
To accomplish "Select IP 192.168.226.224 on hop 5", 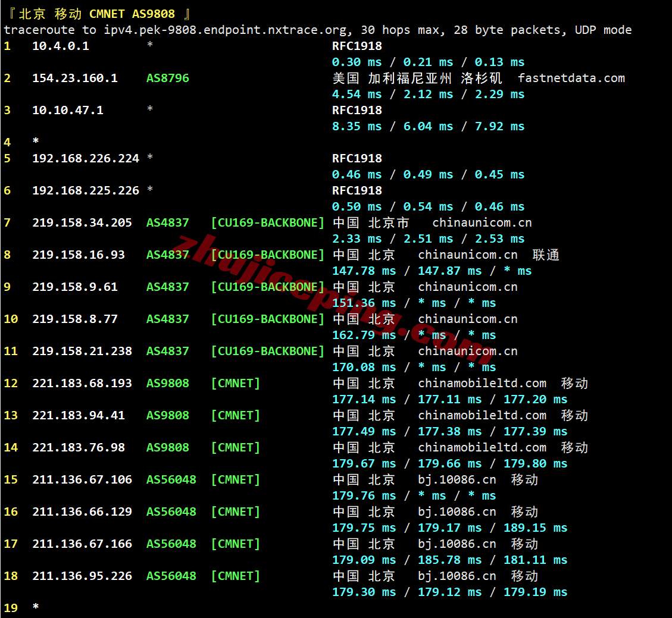I will 86,158.
